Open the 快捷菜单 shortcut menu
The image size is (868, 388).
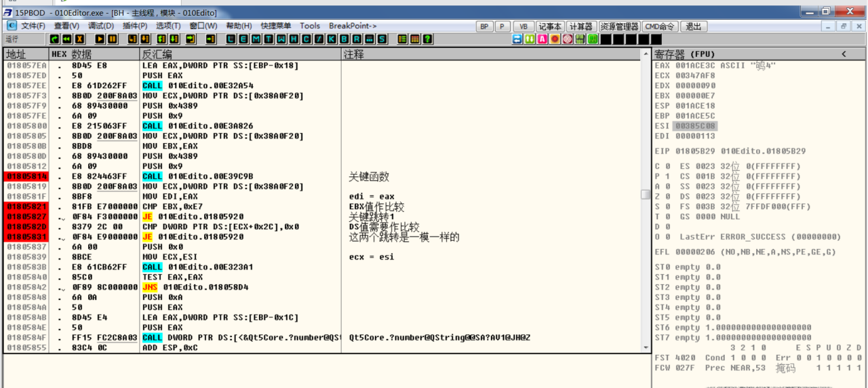[x=276, y=26]
